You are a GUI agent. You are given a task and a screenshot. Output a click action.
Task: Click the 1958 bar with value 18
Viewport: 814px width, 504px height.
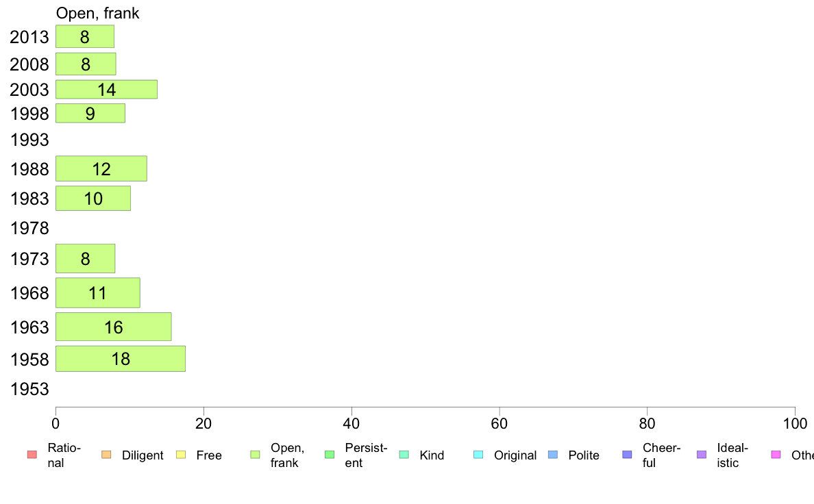point(121,359)
